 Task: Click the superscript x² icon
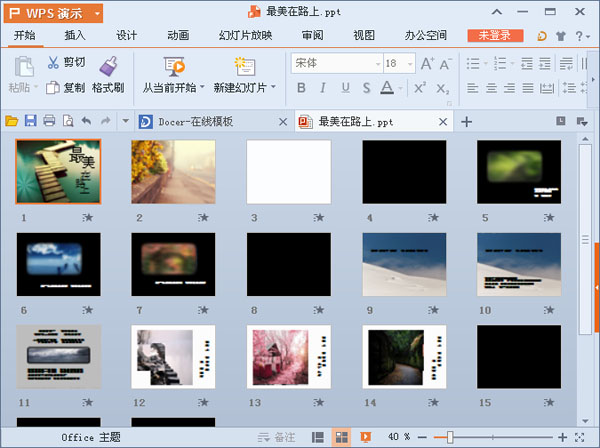coord(420,88)
